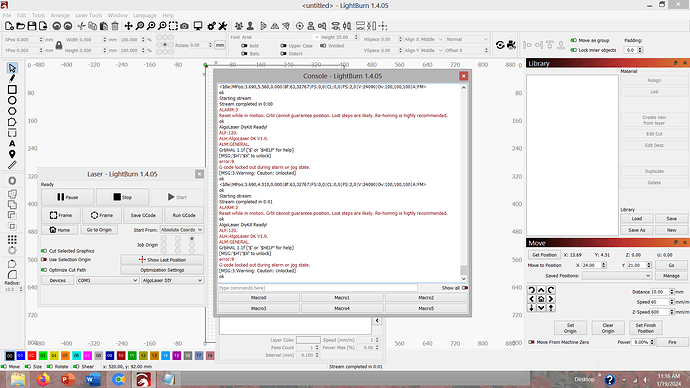Viewport: 690px width, 388px height.
Task: Open the Arrange menu
Action: coord(60,15)
